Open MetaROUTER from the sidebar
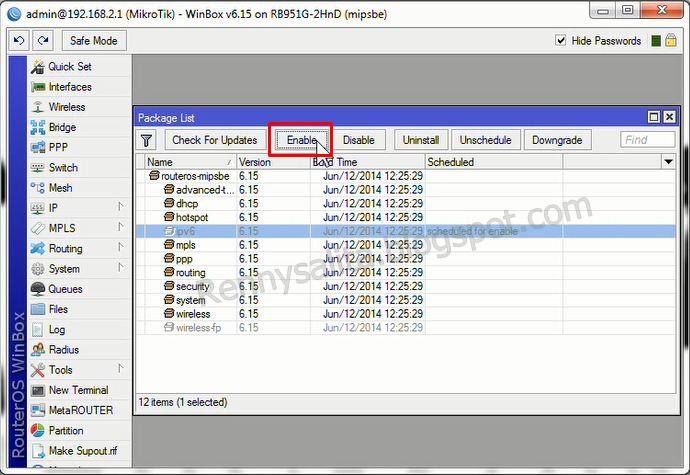The image size is (690, 475). 81,411
